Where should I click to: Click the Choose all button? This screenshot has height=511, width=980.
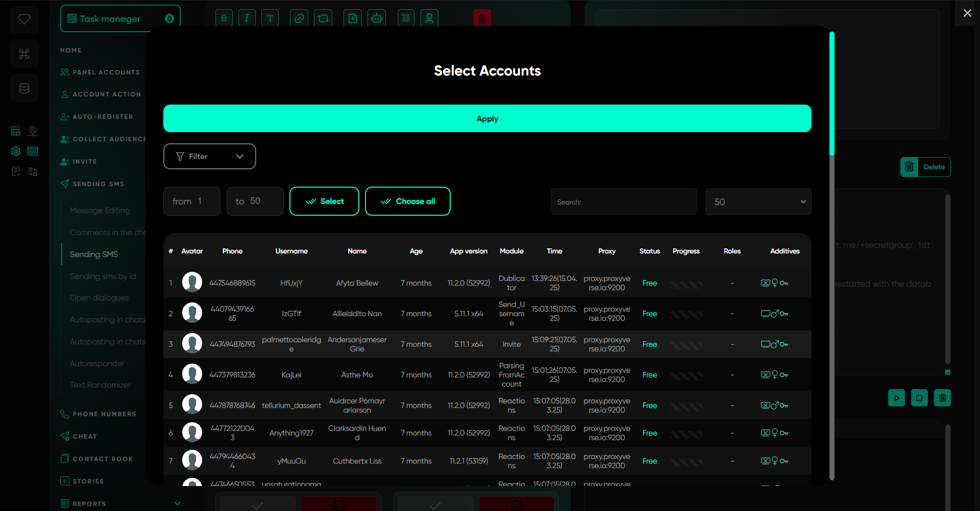[407, 201]
